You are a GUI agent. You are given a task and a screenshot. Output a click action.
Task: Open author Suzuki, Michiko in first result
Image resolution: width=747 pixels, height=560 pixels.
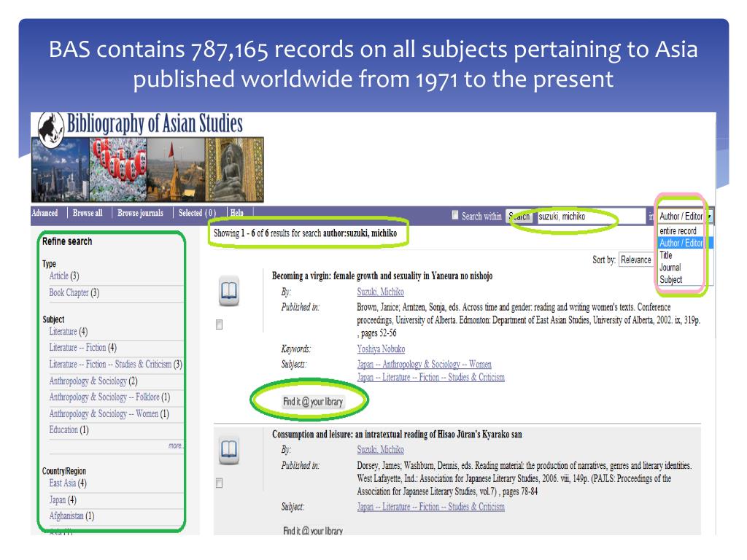pyautogui.click(x=380, y=292)
